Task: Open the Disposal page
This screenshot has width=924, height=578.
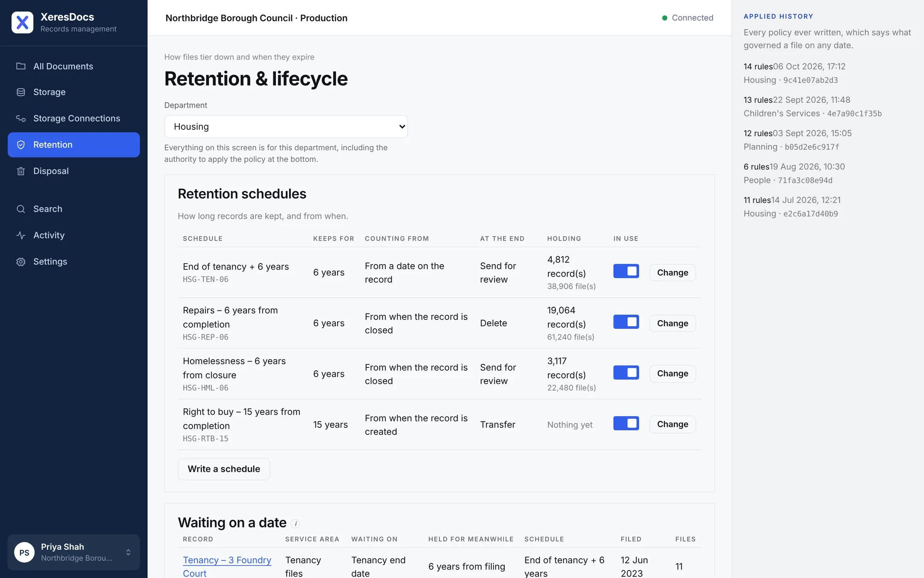Action: [x=74, y=171]
